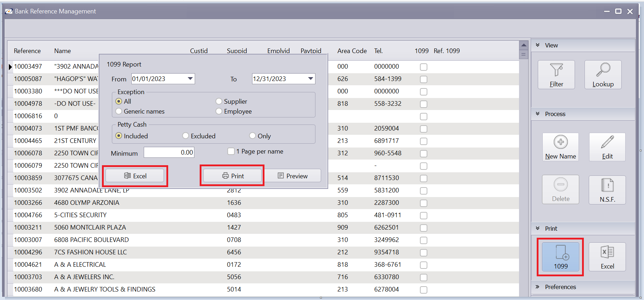Viewport: 644px width, 300px height.
Task: Click the row selector arrow for 10003497
Action: tap(10, 67)
